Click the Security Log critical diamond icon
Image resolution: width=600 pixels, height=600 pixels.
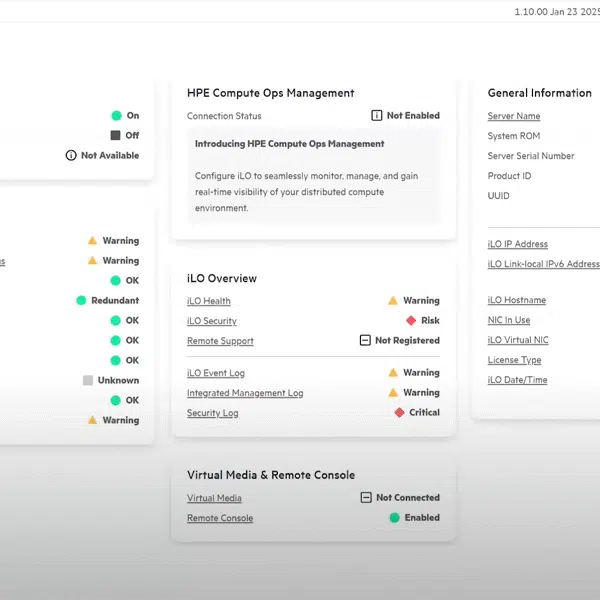[x=399, y=413]
